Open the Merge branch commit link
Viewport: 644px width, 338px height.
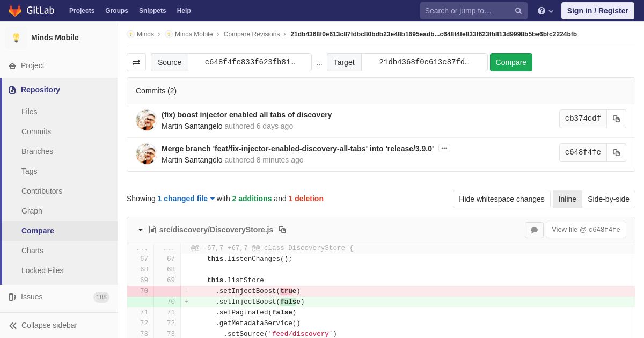297,149
